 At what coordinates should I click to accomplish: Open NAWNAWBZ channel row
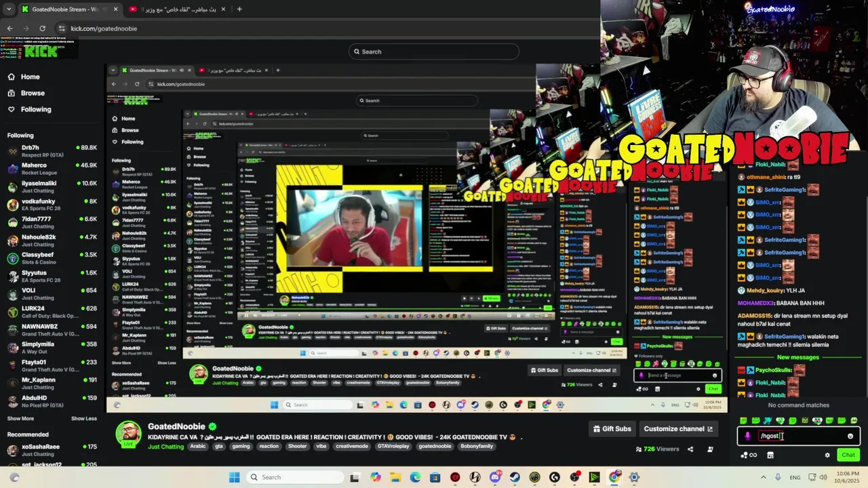(x=52, y=329)
